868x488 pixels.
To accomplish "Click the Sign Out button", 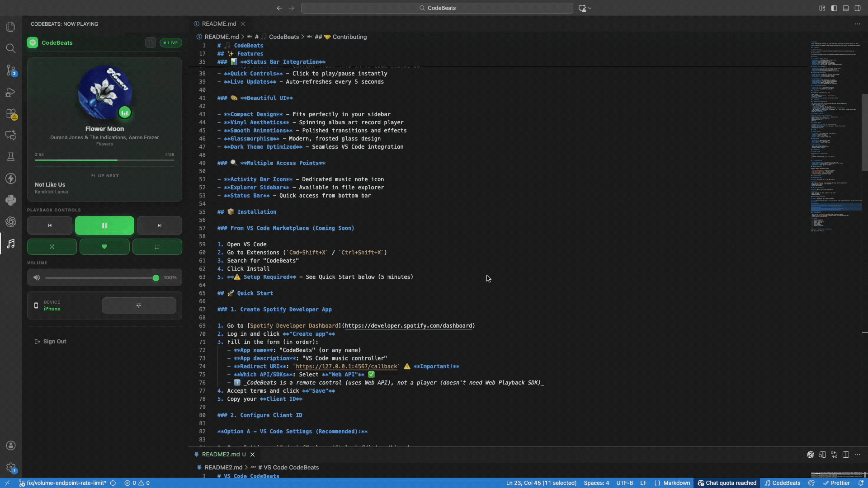I will pos(51,341).
